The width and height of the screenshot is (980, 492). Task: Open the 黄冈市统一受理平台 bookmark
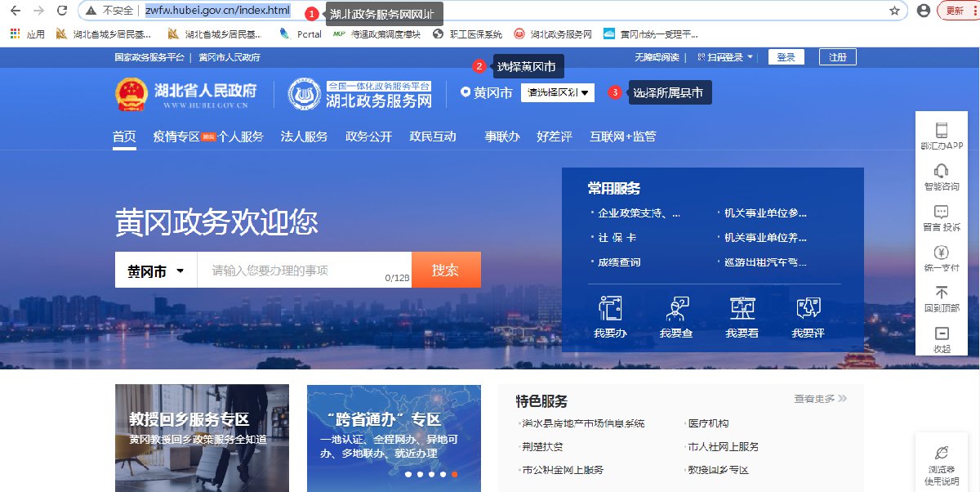click(x=651, y=34)
